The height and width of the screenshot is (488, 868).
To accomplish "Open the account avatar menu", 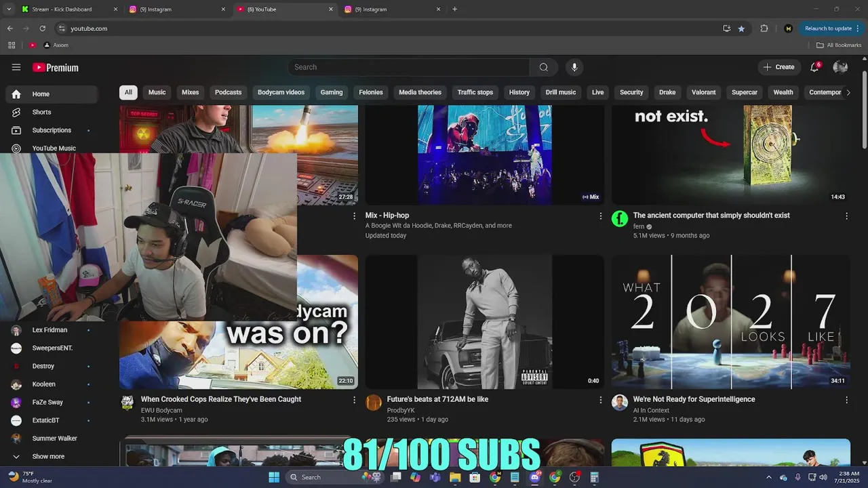I will [x=840, y=67].
